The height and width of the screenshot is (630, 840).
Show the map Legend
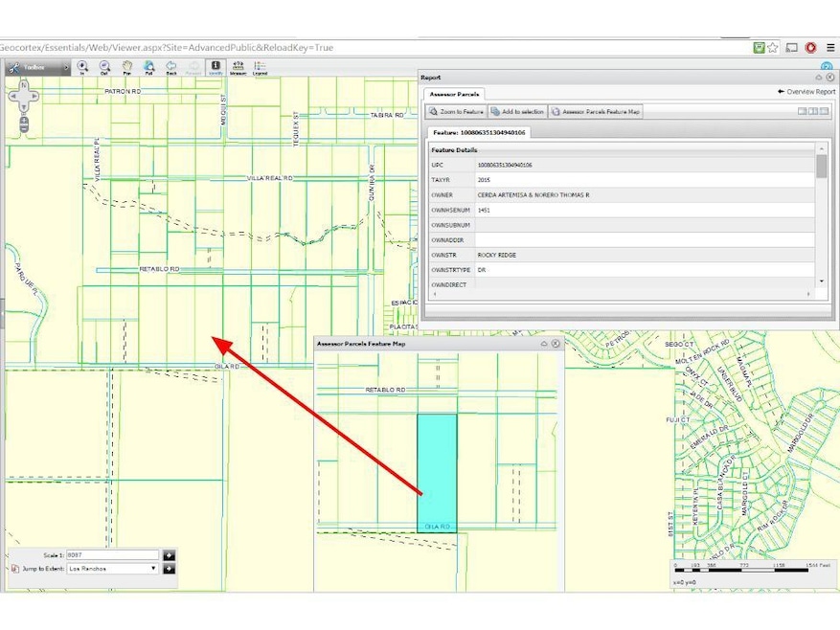260,67
